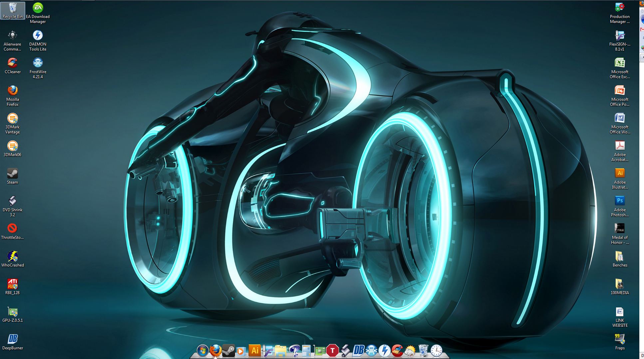This screenshot has width=644, height=359.
Task: Launch DVD Shrink from the dock
Action: click(345, 350)
